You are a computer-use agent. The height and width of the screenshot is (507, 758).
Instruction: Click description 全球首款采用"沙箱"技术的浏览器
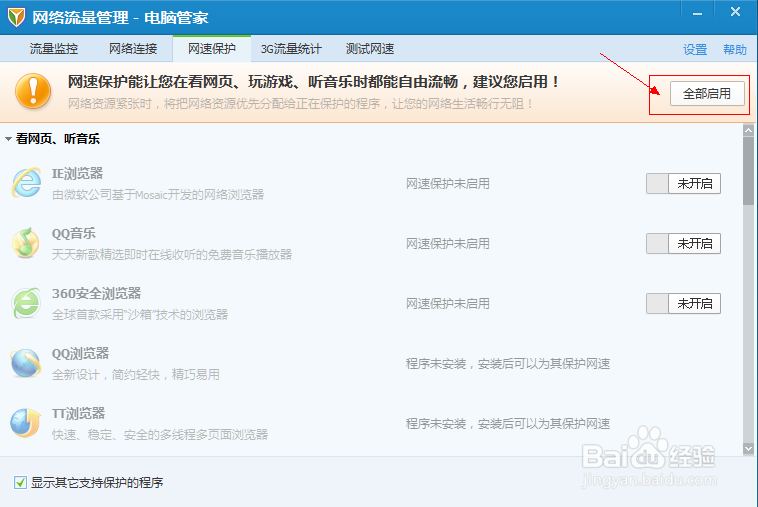pyautogui.click(x=140, y=314)
